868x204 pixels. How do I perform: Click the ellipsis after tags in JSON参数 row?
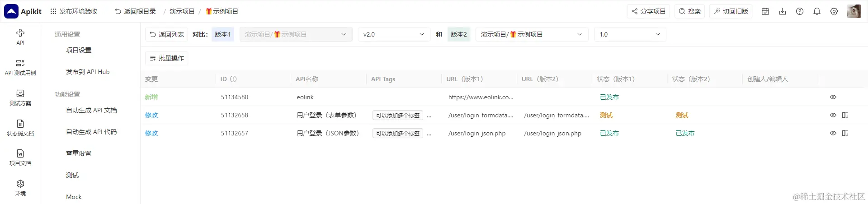[429, 134]
